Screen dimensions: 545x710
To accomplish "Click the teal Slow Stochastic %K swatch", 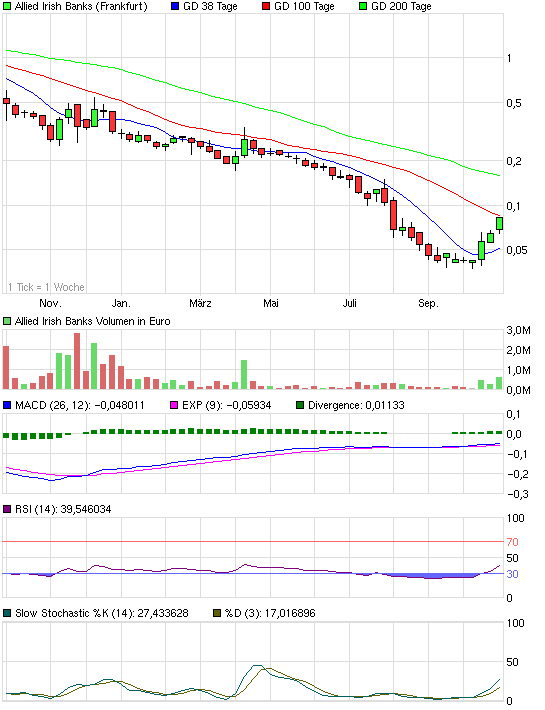I will click(x=7, y=613).
